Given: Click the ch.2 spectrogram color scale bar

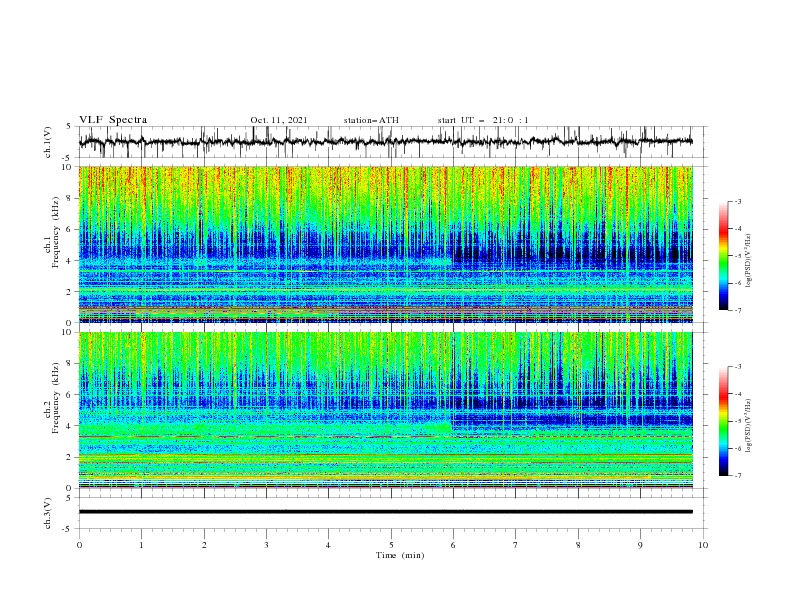Looking at the screenshot, I should [723, 421].
